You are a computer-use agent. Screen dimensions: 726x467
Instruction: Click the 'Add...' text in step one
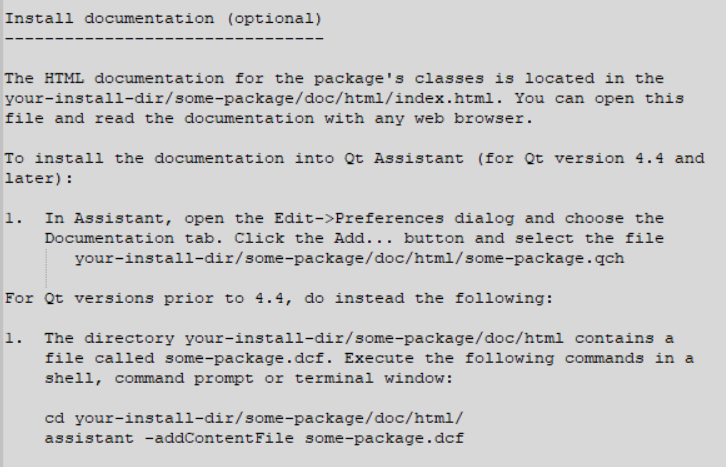click(x=363, y=238)
